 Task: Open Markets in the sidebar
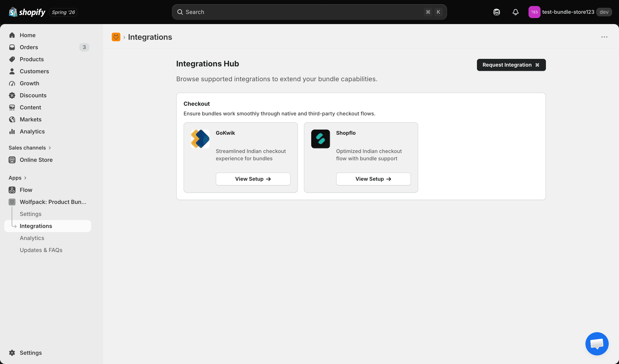(48, 119)
